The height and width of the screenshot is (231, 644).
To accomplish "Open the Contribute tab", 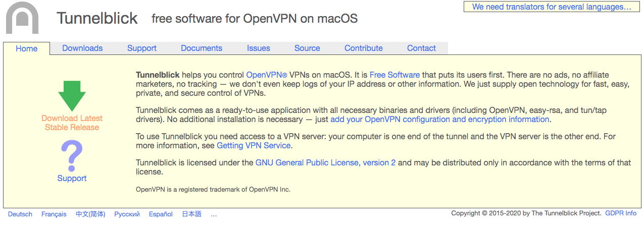I will pyautogui.click(x=363, y=48).
